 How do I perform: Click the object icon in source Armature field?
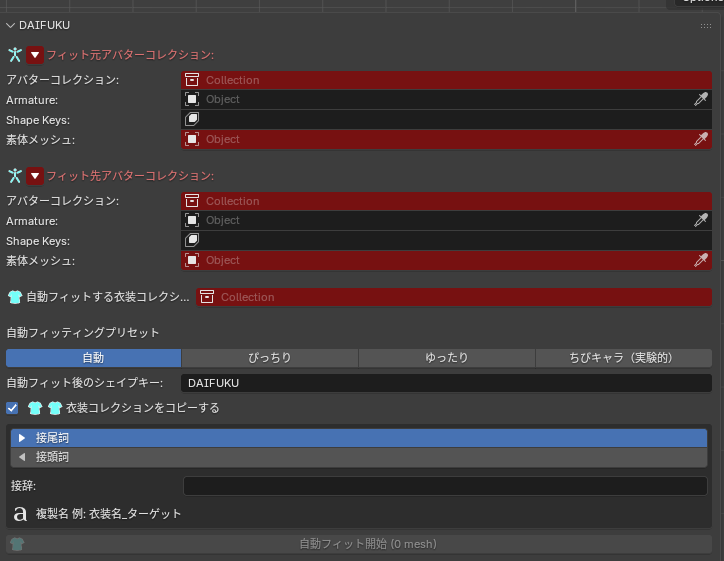point(192,99)
